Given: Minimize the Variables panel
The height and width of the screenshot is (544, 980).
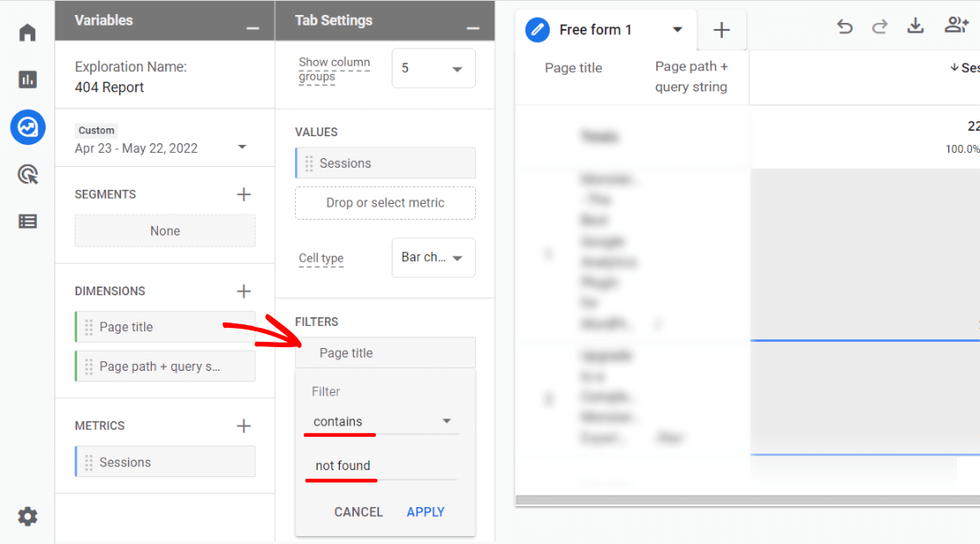Looking at the screenshot, I should (253, 28).
